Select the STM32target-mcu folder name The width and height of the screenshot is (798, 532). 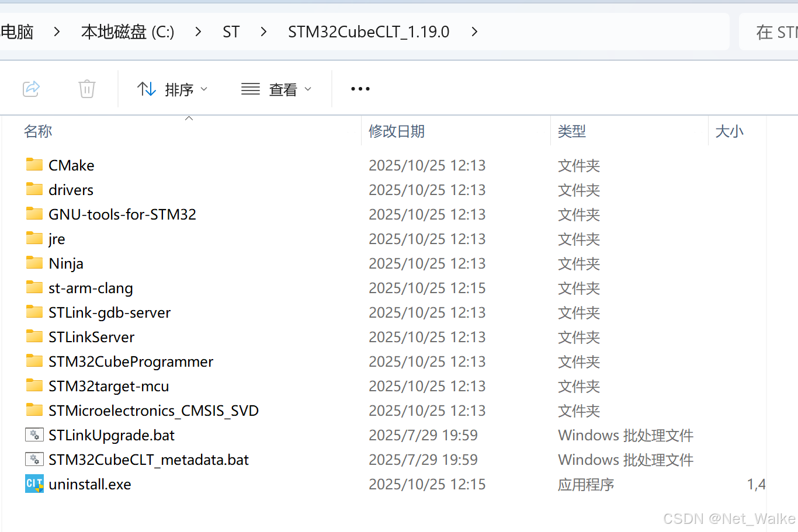click(109, 386)
